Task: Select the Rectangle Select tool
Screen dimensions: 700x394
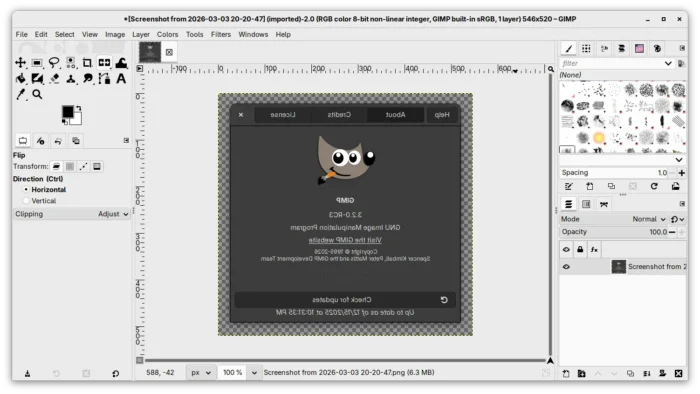Action: pyautogui.click(x=37, y=62)
